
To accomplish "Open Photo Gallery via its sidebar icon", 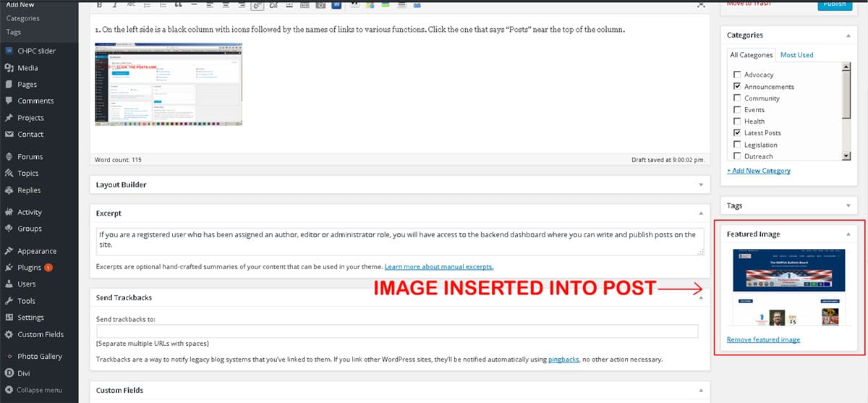I will tap(9, 357).
